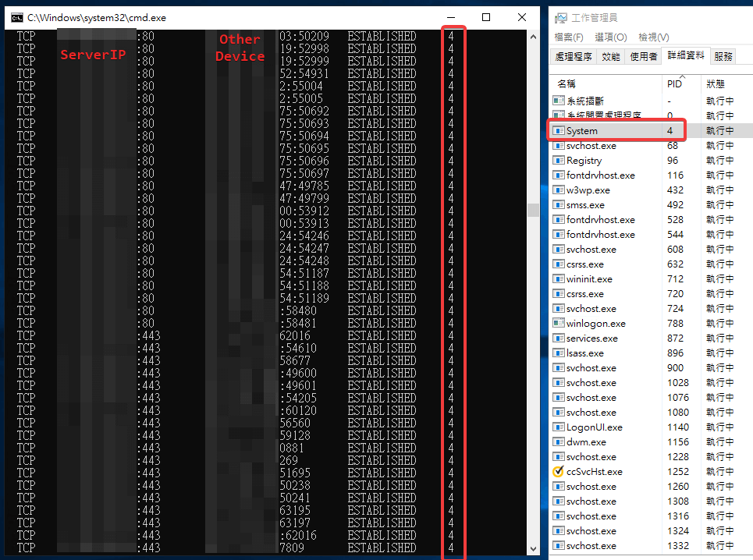Image resolution: width=753 pixels, height=560 pixels.
Task: Click the Registry process icon
Action: point(558,161)
